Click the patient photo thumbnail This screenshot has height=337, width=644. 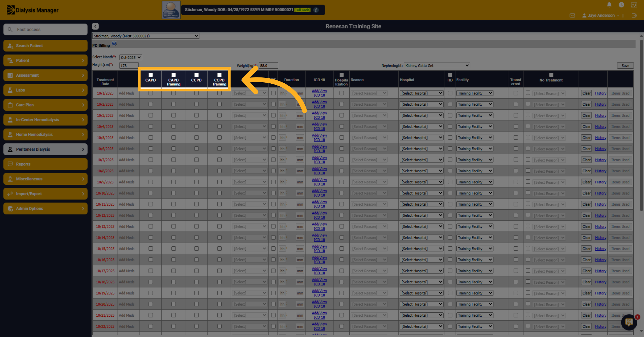171,10
